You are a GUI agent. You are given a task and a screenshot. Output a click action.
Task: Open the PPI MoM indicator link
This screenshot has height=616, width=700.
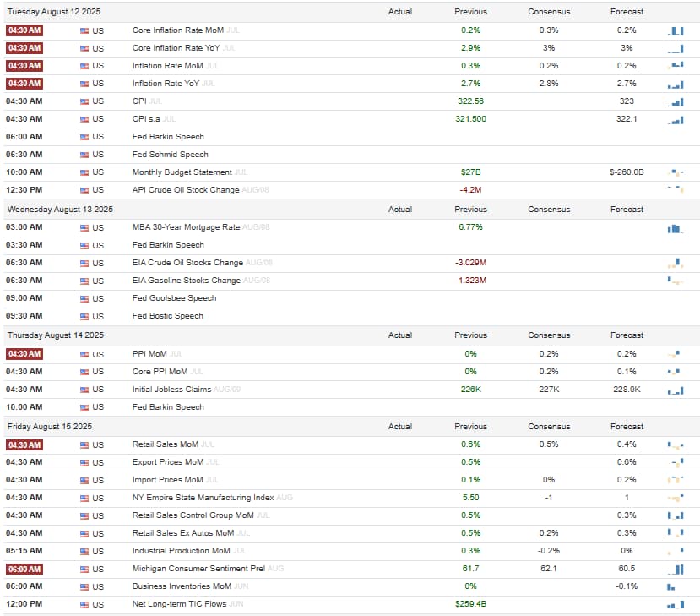point(149,354)
